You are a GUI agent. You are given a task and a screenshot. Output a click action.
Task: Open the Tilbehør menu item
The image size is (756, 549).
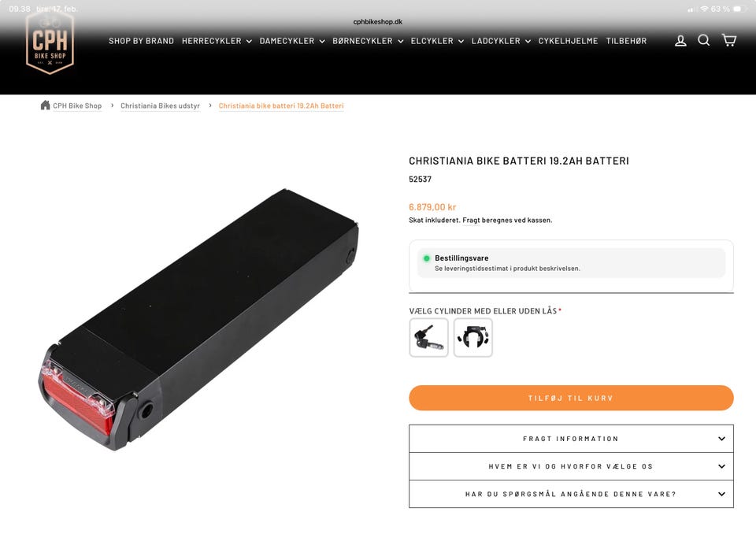(x=626, y=41)
